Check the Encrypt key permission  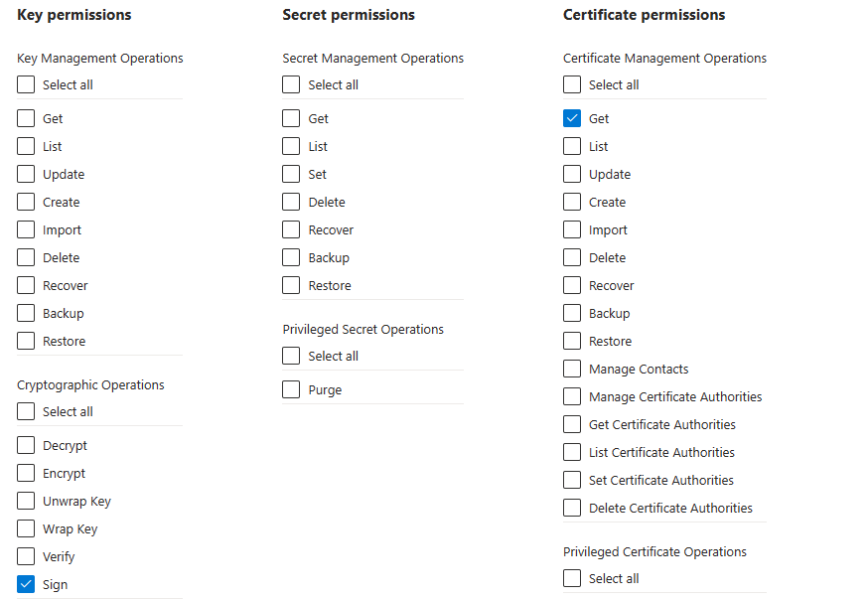[x=26, y=473]
